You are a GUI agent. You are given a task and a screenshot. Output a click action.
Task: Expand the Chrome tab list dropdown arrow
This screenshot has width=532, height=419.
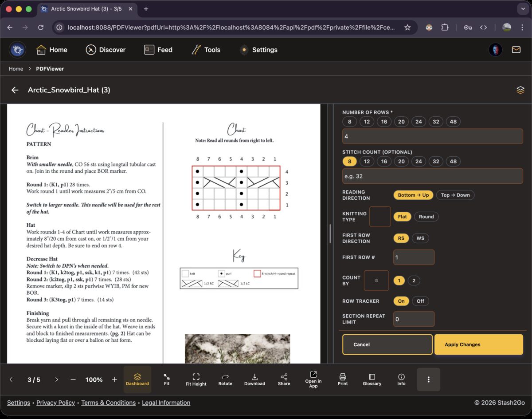(521, 9)
